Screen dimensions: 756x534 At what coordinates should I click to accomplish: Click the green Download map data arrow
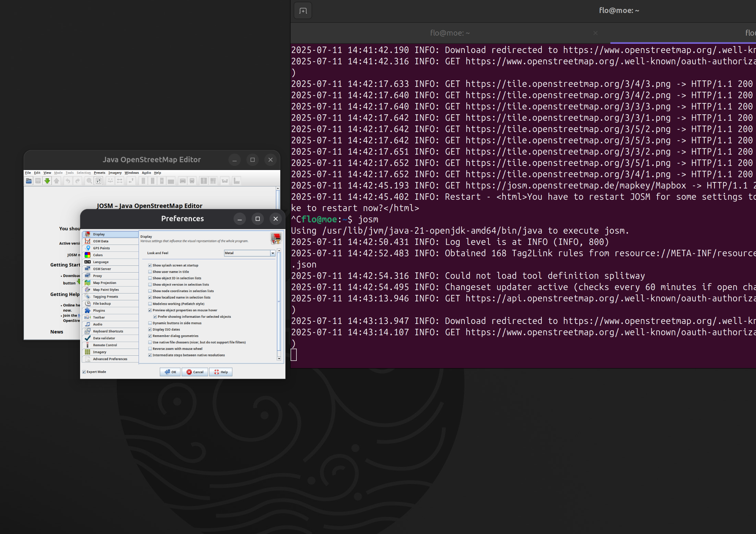[47, 181]
